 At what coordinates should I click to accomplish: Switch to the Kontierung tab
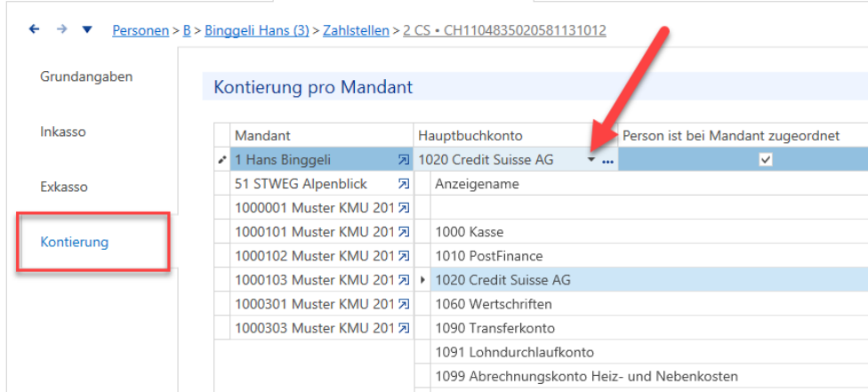74,242
